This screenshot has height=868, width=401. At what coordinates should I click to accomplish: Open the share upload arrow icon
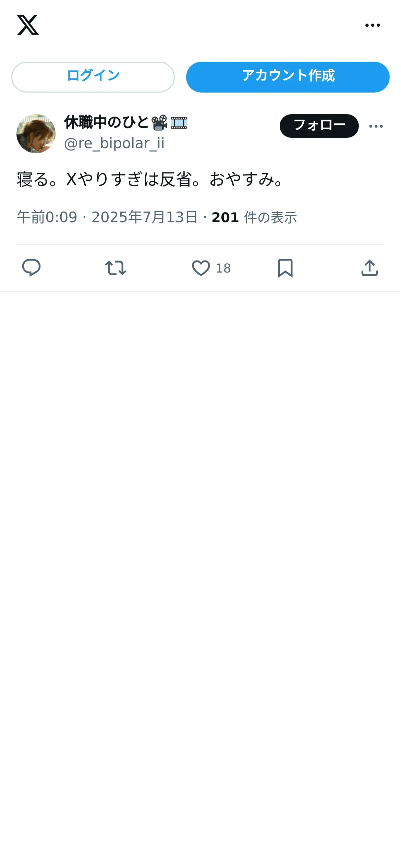click(x=369, y=268)
